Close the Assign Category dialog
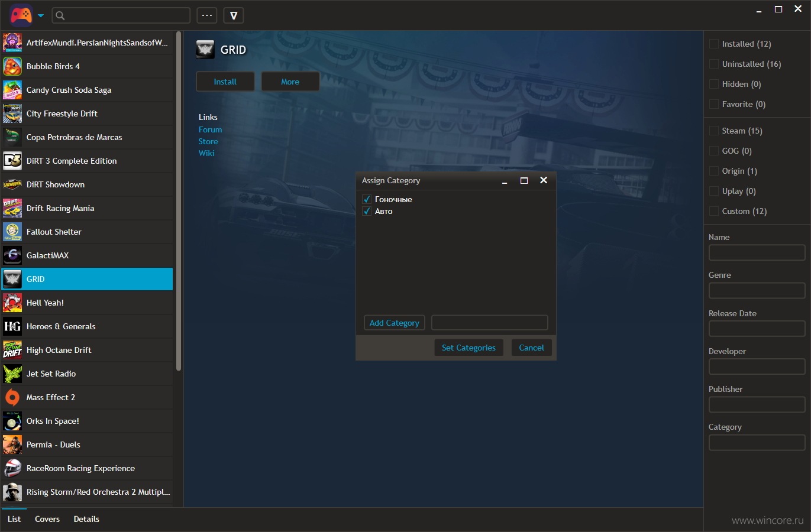Screen dimensions: 811x532 coord(544,180)
